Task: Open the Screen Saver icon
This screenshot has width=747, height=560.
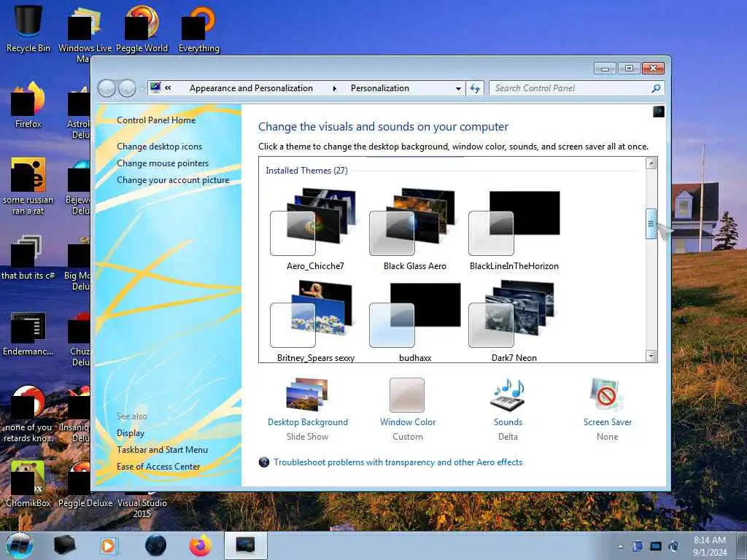Action: 606,394
